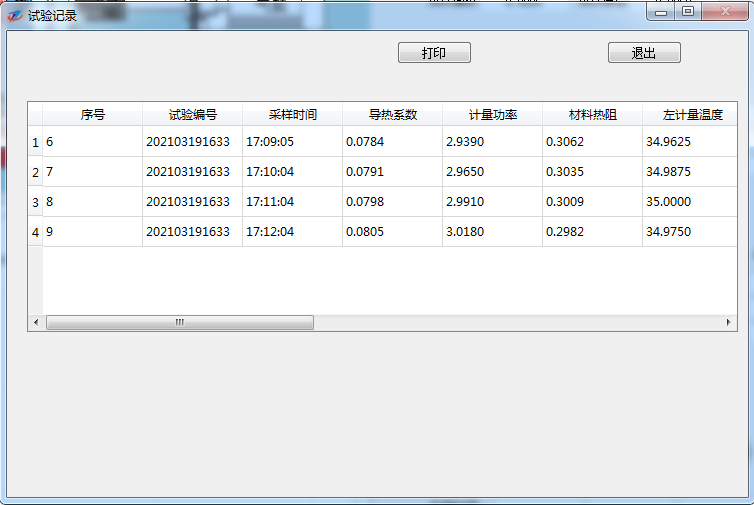Click the 采样时间 column header

[x=292, y=115]
